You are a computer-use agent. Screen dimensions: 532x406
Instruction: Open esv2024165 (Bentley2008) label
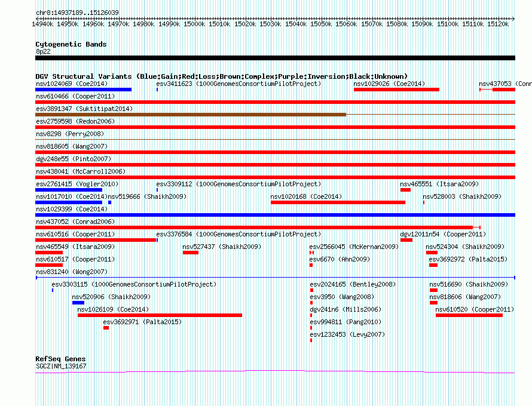coord(353,284)
